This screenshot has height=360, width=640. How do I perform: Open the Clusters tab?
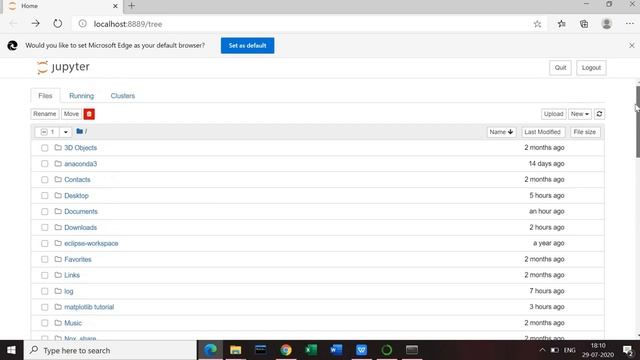(x=122, y=96)
